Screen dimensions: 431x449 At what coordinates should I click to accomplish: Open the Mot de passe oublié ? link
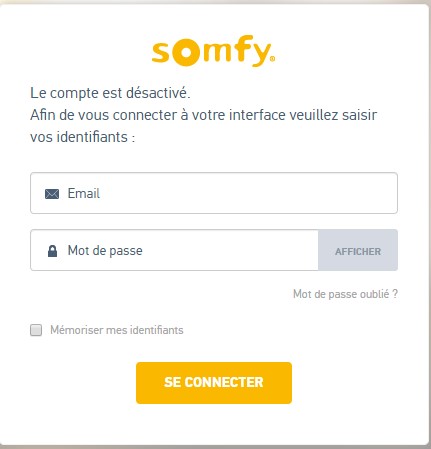click(345, 294)
